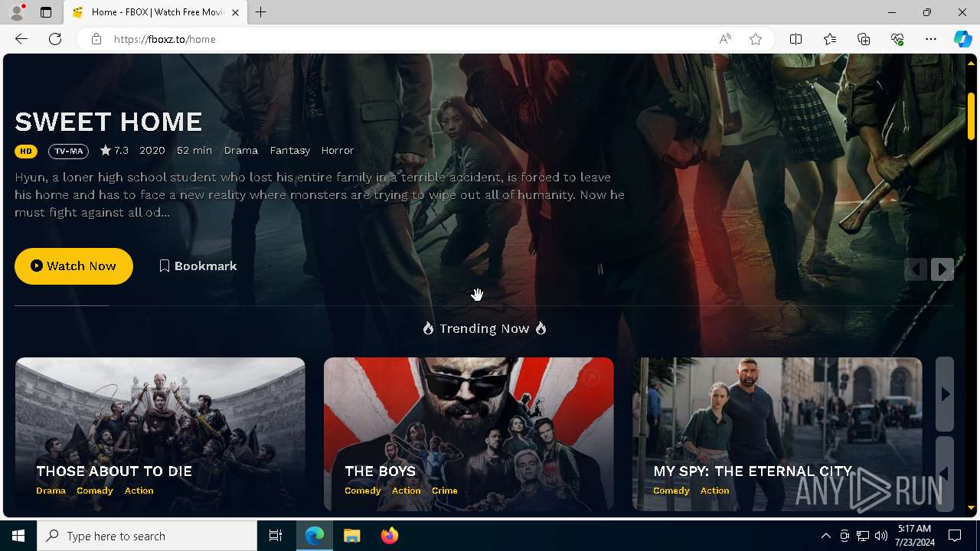Viewport: 980px width, 551px height.
Task: Show next featured slide
Action: (x=942, y=269)
